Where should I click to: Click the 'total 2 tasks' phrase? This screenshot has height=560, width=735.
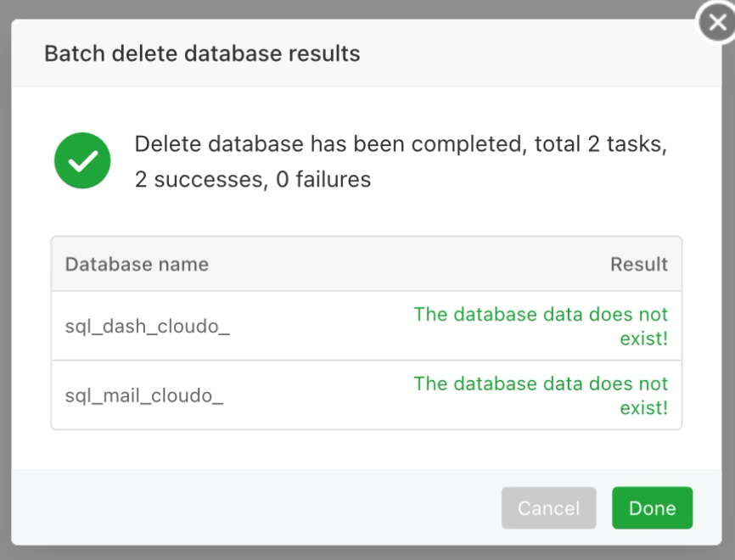click(600, 144)
